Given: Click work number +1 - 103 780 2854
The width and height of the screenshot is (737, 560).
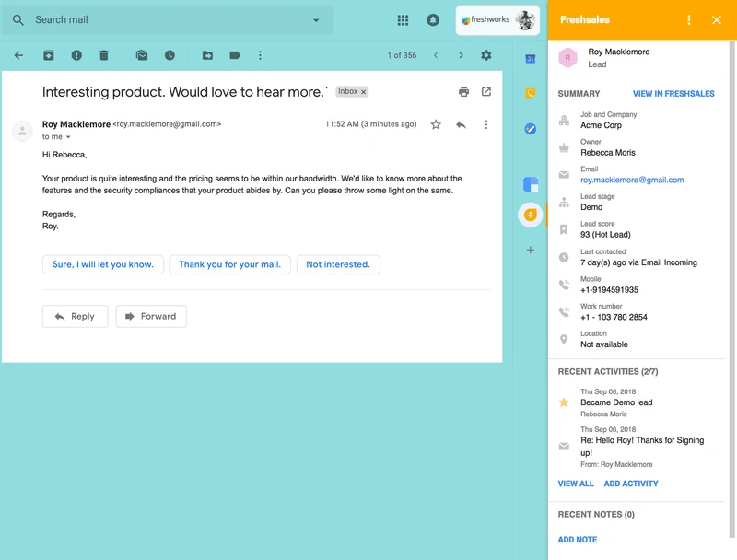Looking at the screenshot, I should tap(614, 317).
